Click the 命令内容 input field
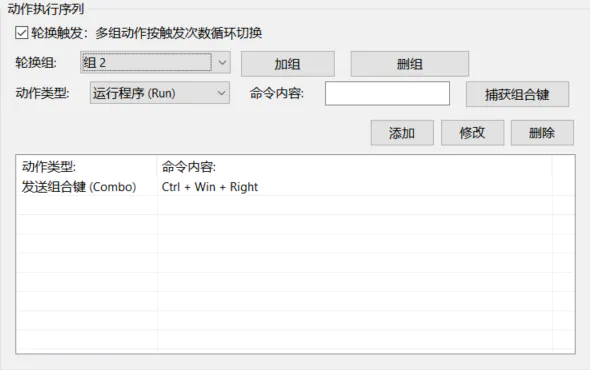This screenshot has height=370, width=590. point(387,93)
